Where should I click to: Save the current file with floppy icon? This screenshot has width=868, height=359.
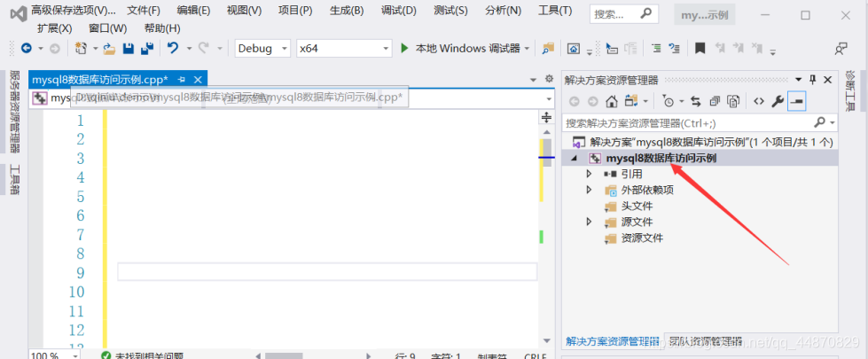(x=129, y=49)
